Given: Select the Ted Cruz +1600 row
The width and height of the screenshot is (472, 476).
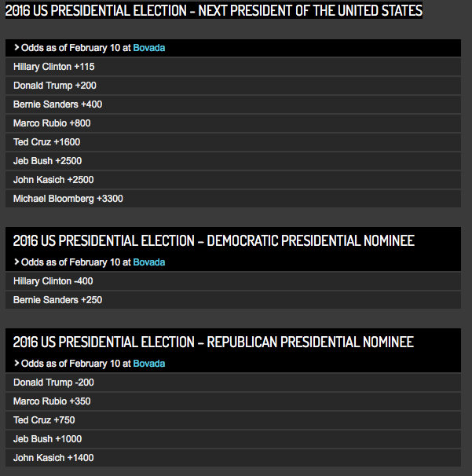Looking at the screenshot, I should [233, 142].
